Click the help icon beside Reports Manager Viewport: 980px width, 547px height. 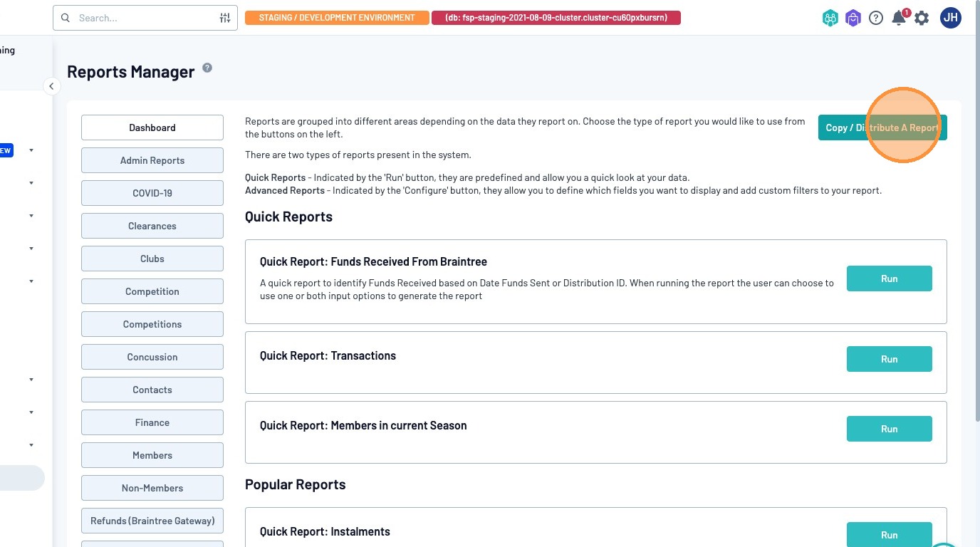(207, 68)
